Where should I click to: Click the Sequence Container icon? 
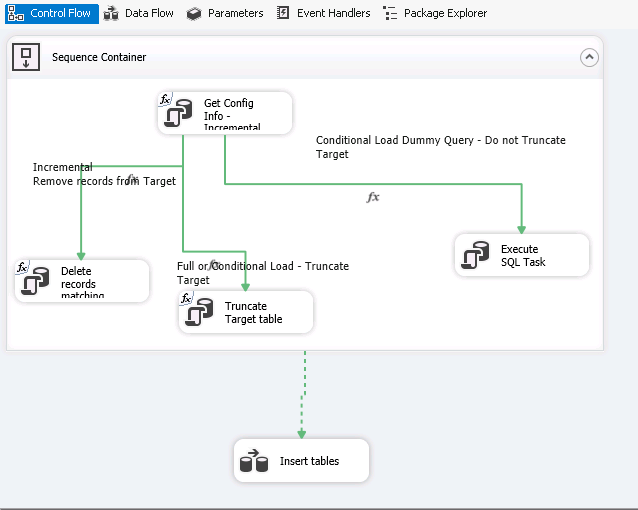pos(26,57)
